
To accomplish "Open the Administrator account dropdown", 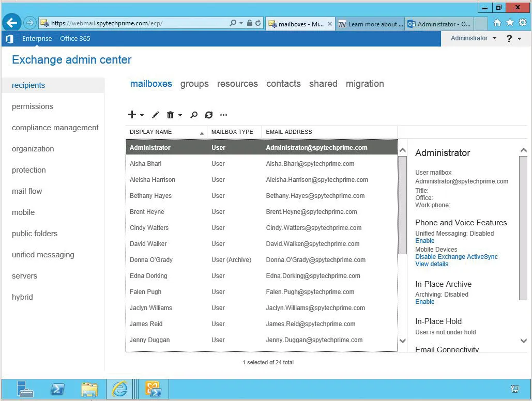I will (473, 38).
